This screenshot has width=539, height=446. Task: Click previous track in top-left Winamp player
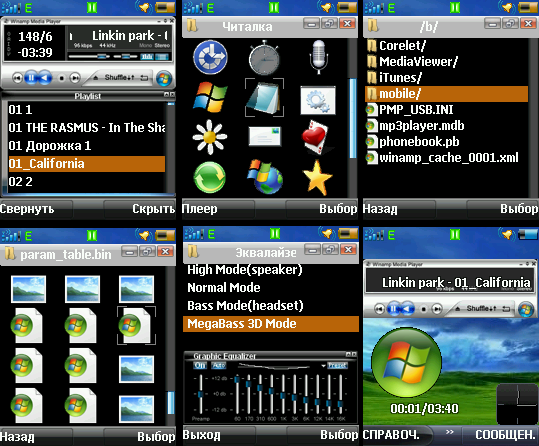coord(17,78)
